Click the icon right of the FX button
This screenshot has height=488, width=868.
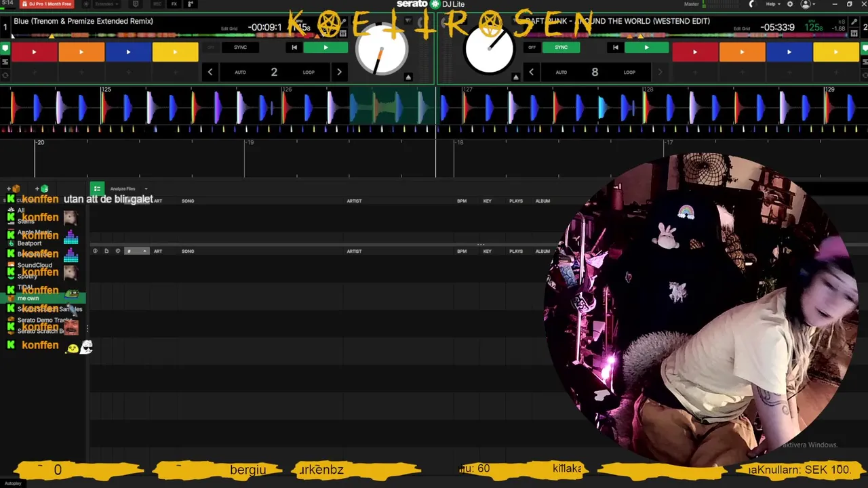coord(189,4)
